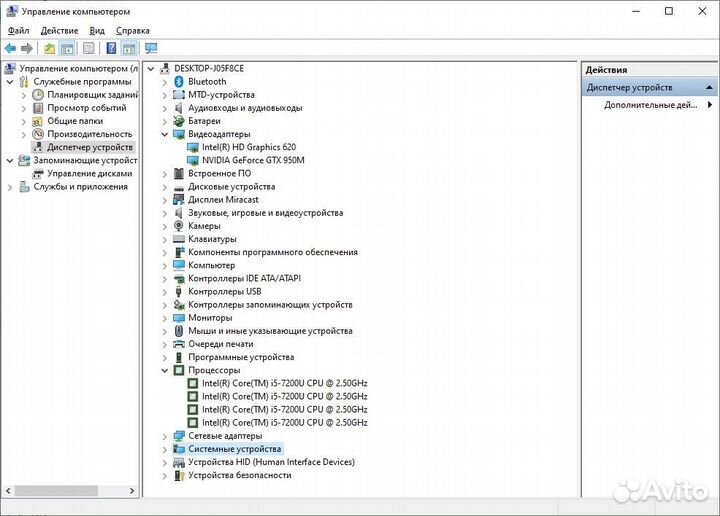Click the Аудиовходы и аудиовыходы speaker icon
This screenshot has width=720, height=516.
point(179,108)
